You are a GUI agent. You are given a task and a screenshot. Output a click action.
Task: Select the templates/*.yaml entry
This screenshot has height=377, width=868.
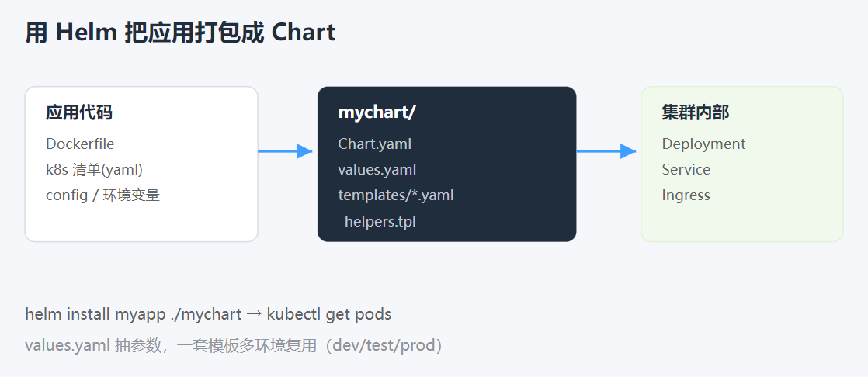[x=397, y=195]
